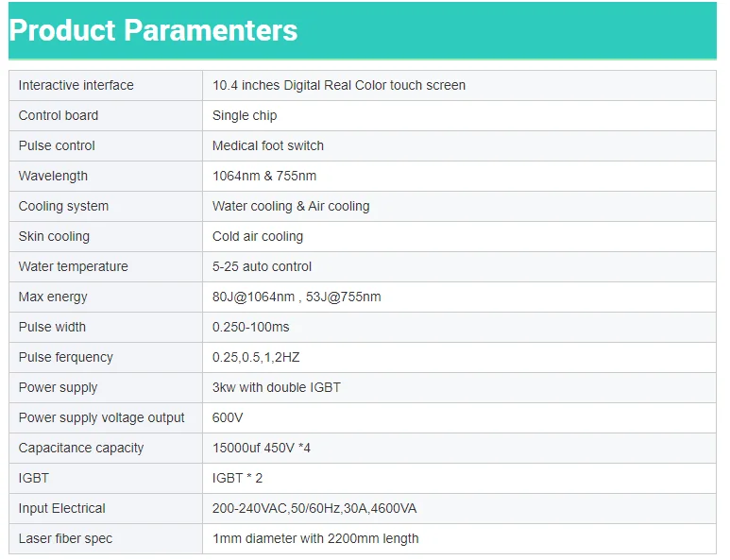Screen dimensions: 730x560
Task: Click the Single chip value cell
Action: tap(245, 115)
